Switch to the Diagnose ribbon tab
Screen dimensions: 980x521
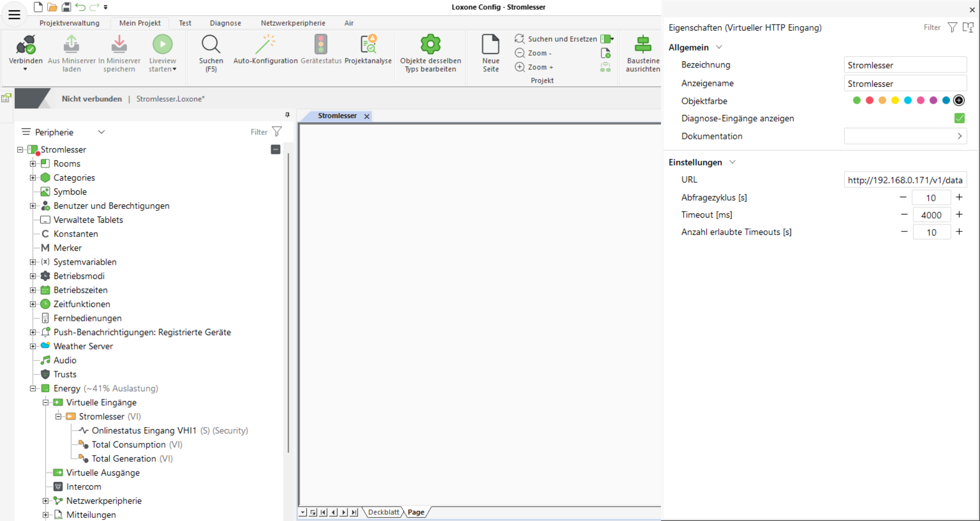(x=225, y=23)
